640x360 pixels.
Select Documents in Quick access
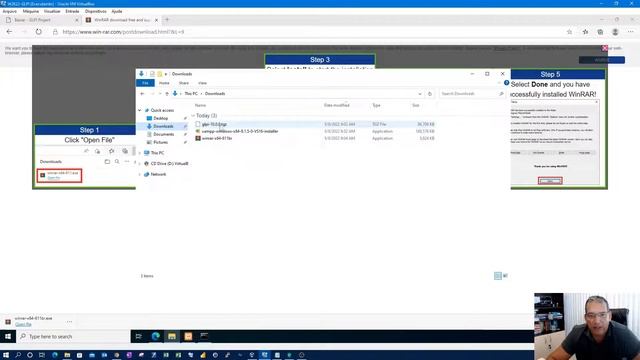[164, 134]
